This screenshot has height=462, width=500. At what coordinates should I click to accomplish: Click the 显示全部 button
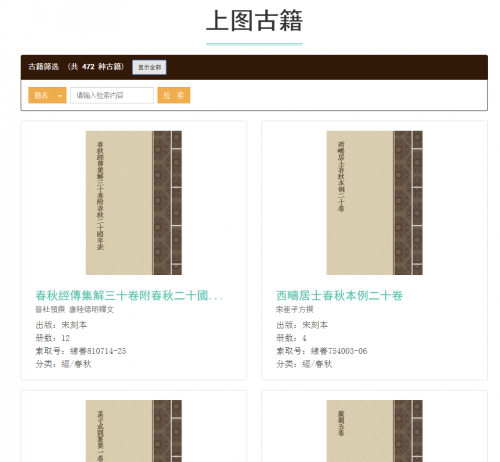149,67
